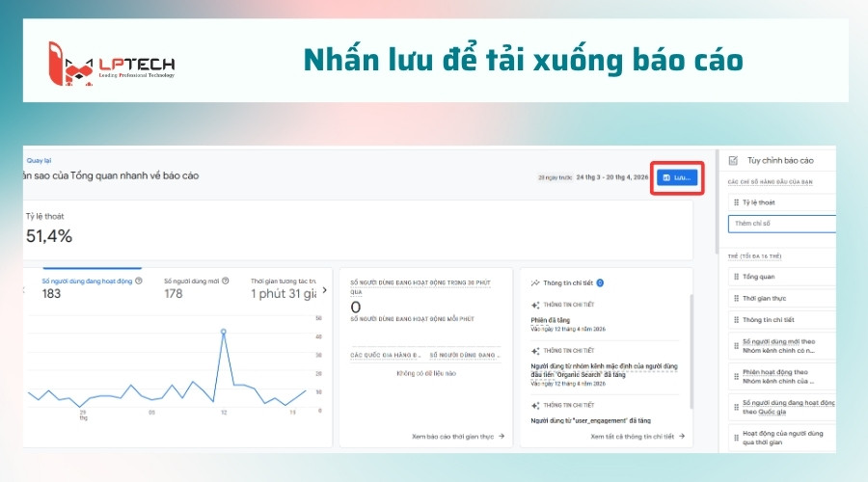The height and width of the screenshot is (482, 868).
Task: Click sparkle icon above user_engagement insight
Action: coord(534,406)
